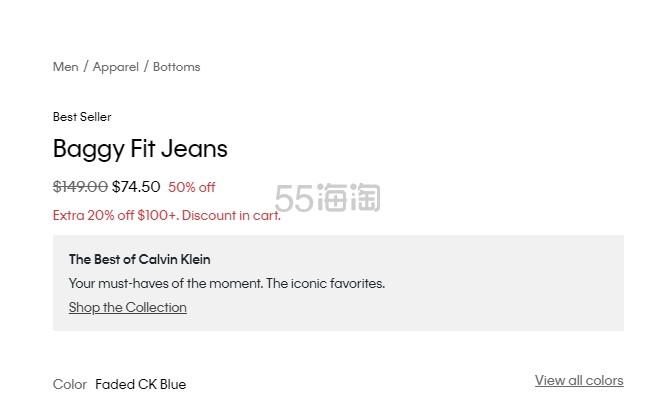The width and height of the screenshot is (655, 396).
Task: Click the slash separator after Men
Action: (x=86, y=66)
